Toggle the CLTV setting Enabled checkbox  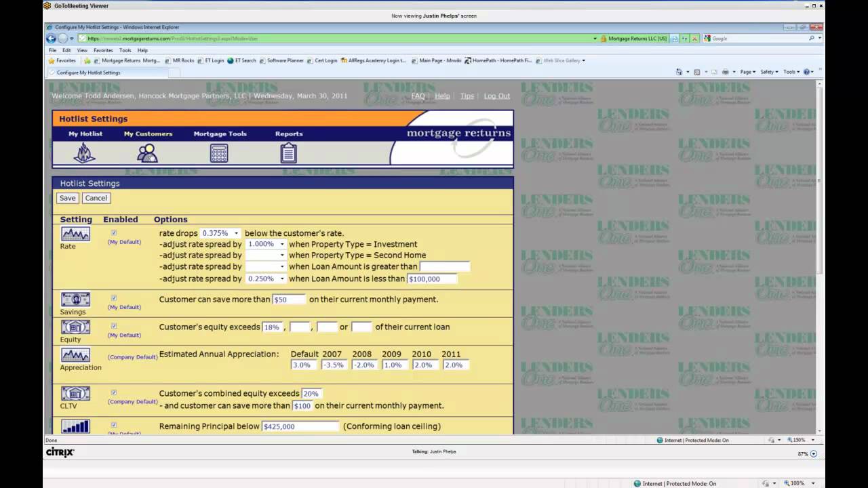114,392
